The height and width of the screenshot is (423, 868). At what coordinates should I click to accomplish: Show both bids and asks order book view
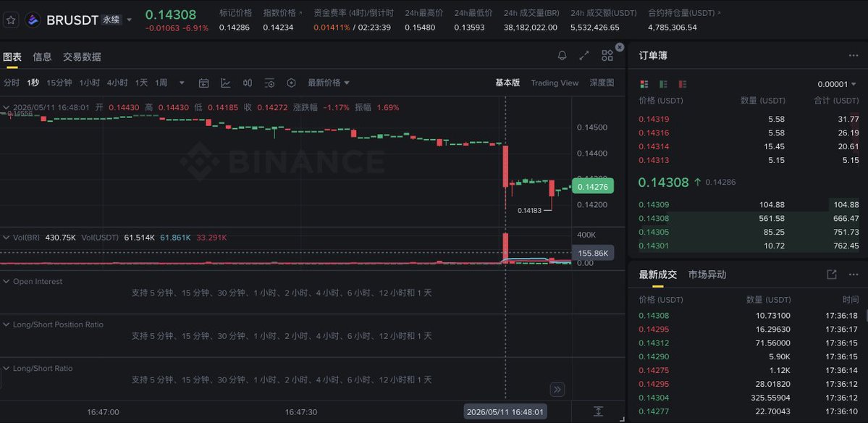[x=644, y=84]
